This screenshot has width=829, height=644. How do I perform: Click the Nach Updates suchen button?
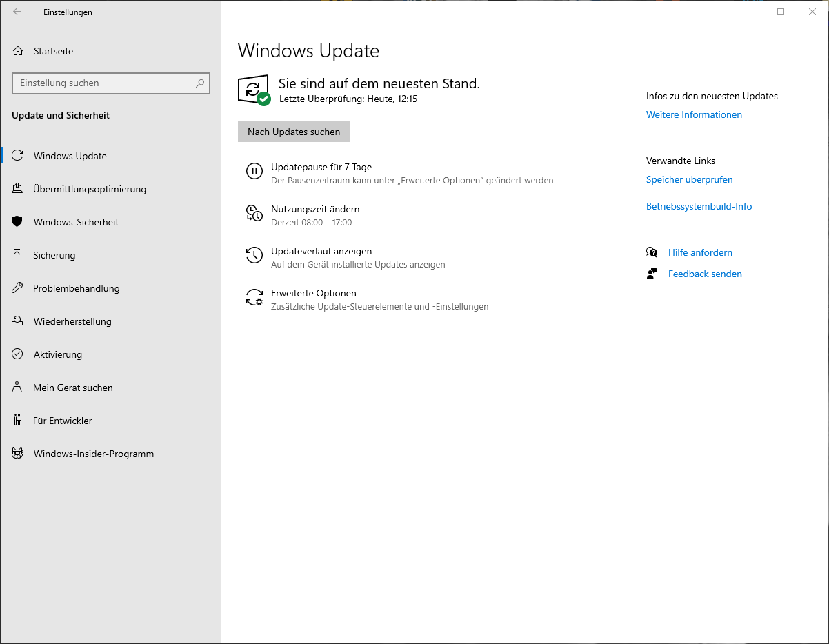tap(294, 132)
